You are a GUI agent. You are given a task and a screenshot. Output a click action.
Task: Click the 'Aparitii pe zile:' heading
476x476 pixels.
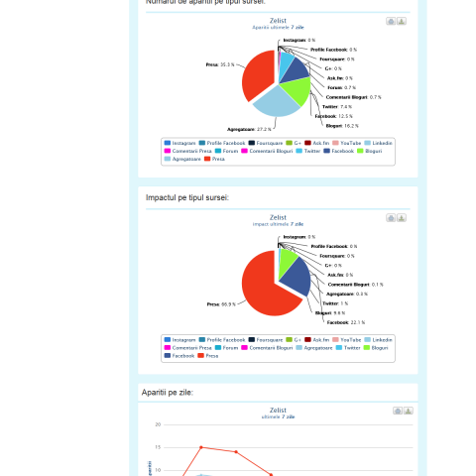point(168,393)
